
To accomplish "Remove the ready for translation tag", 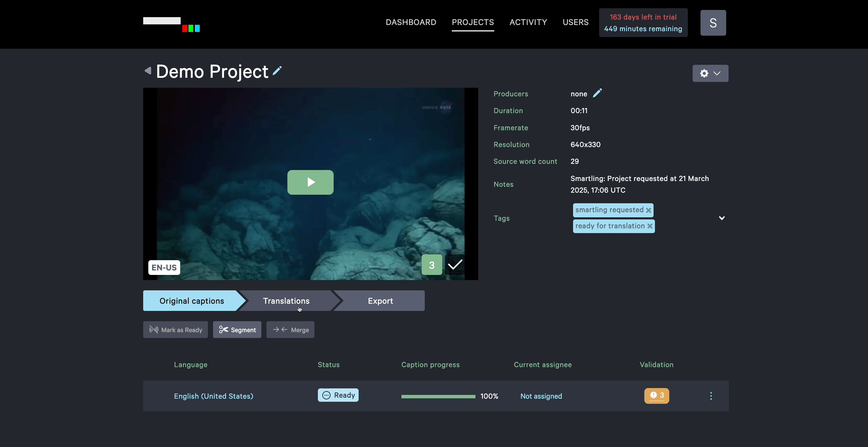I will pyautogui.click(x=650, y=226).
